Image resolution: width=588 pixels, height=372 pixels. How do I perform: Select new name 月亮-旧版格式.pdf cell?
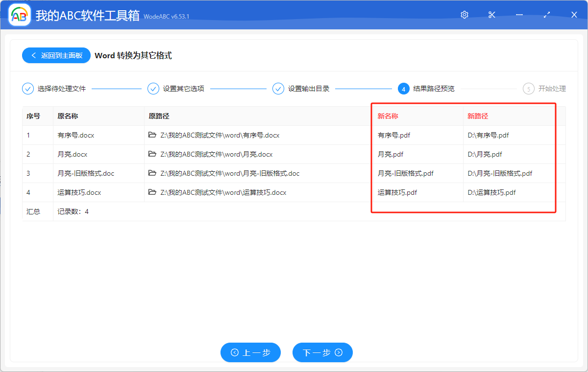tap(406, 173)
